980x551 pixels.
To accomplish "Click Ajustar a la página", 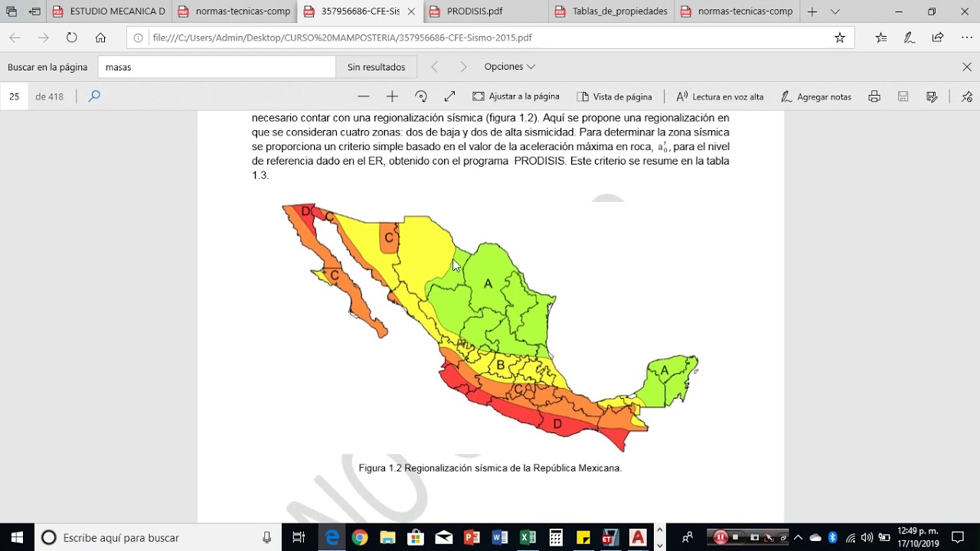I will coord(516,96).
